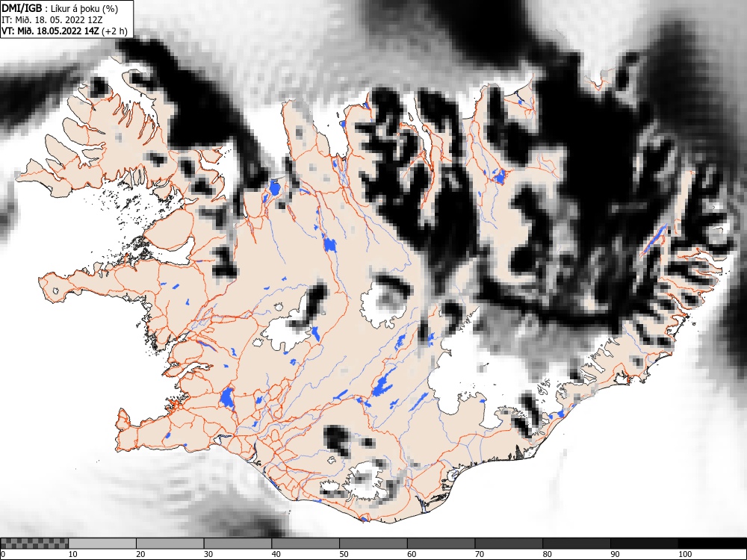Select the 40–50 gray legend swatch

306,544
